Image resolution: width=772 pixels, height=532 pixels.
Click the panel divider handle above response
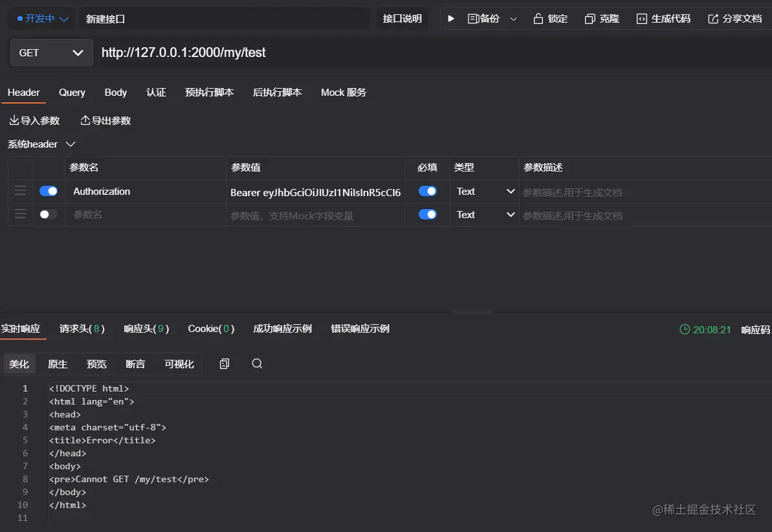tap(472, 312)
